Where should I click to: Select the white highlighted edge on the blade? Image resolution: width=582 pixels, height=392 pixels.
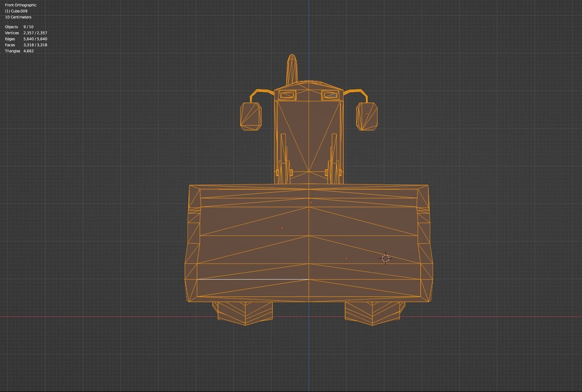tap(253, 279)
